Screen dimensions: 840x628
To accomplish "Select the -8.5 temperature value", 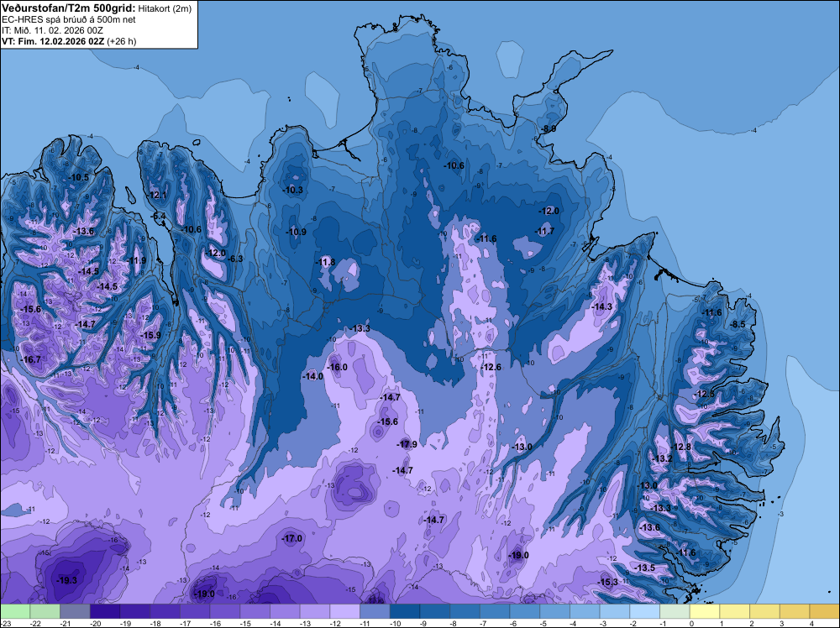I will click(738, 324).
